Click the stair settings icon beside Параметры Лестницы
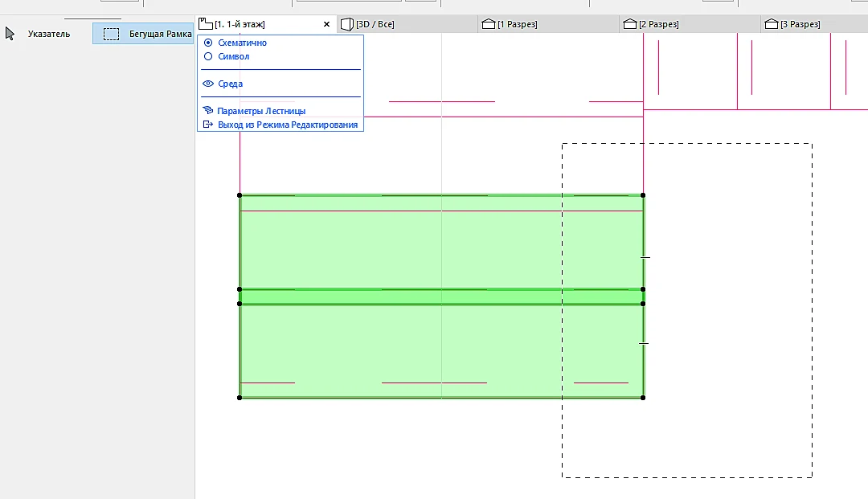Viewport: 868px width, 499px height. pos(208,111)
